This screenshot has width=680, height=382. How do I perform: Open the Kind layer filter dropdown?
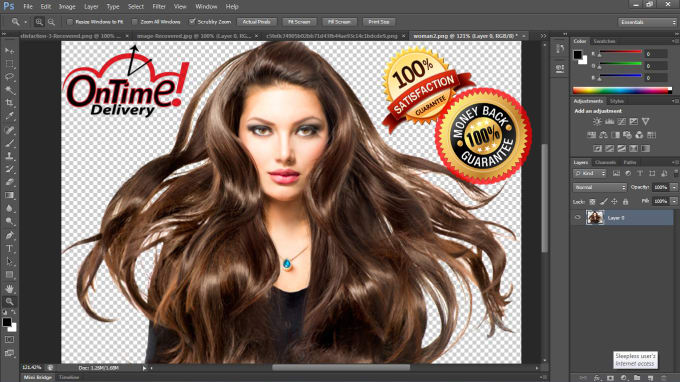590,173
